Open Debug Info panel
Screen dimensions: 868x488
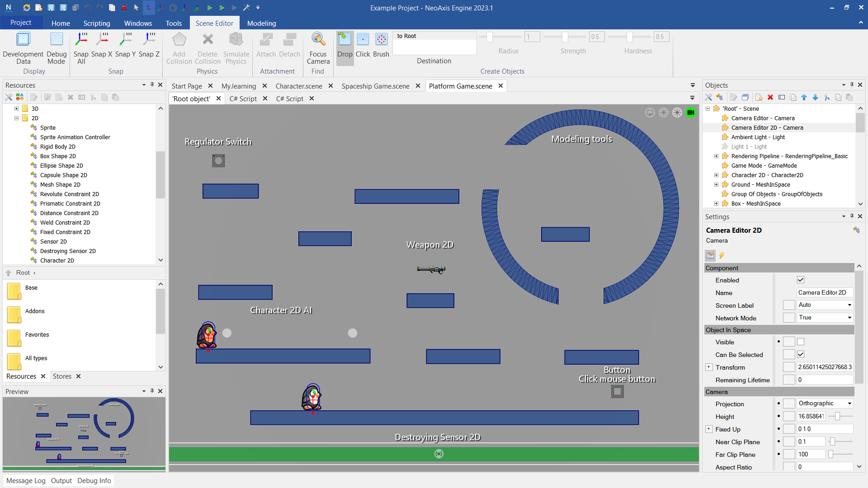(x=94, y=481)
